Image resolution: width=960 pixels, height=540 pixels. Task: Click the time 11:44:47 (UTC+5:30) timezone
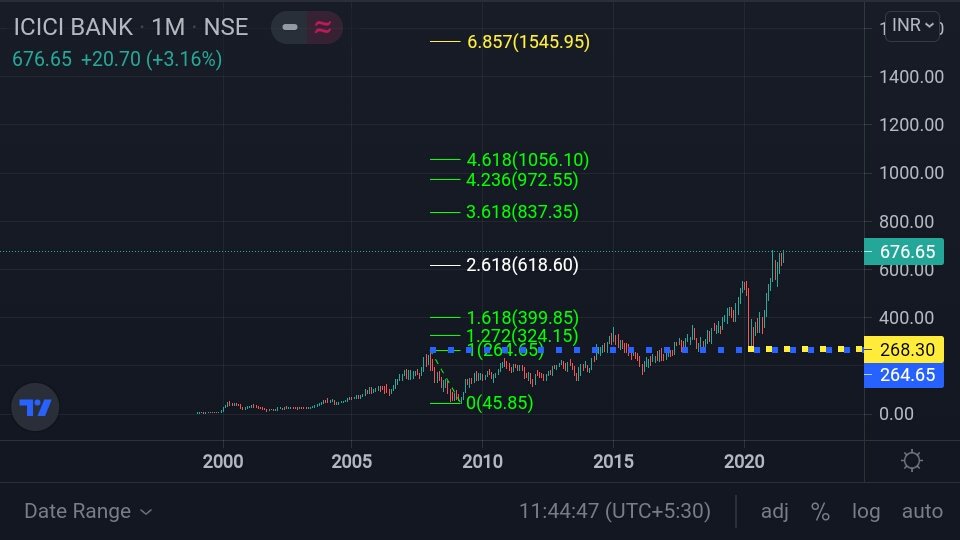point(615,511)
